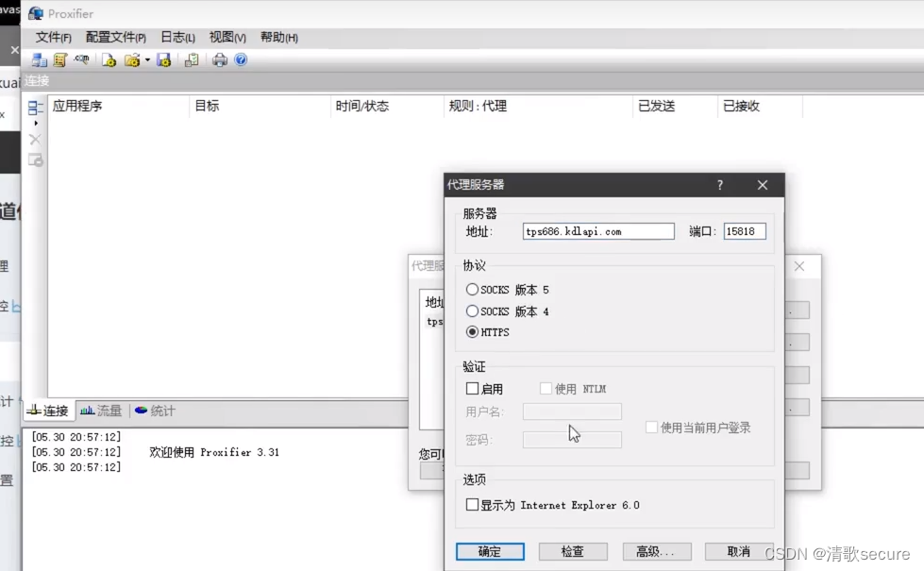
Task: Click the 密码 input field
Action: click(x=572, y=440)
